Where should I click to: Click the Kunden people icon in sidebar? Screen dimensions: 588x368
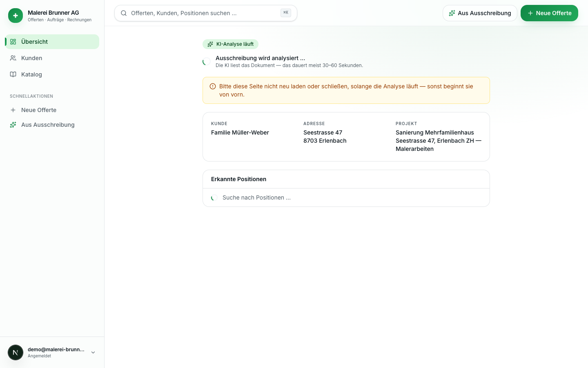[13, 58]
